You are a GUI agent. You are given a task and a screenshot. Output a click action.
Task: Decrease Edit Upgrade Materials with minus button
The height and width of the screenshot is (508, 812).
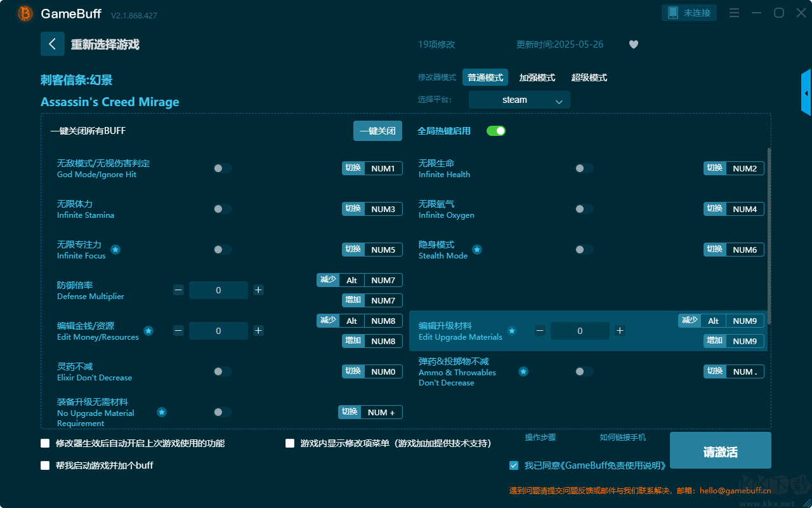click(x=540, y=331)
